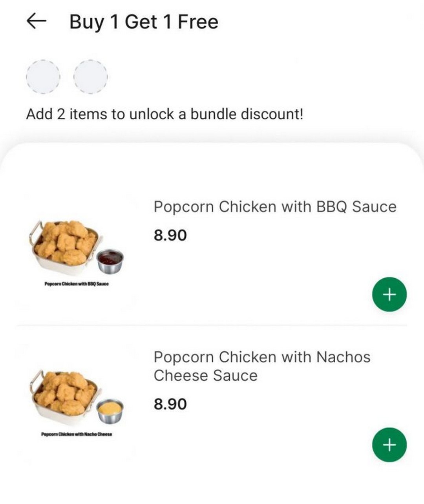The width and height of the screenshot is (424, 504).
Task: Select the first empty bundle slot circle
Action: (42, 77)
